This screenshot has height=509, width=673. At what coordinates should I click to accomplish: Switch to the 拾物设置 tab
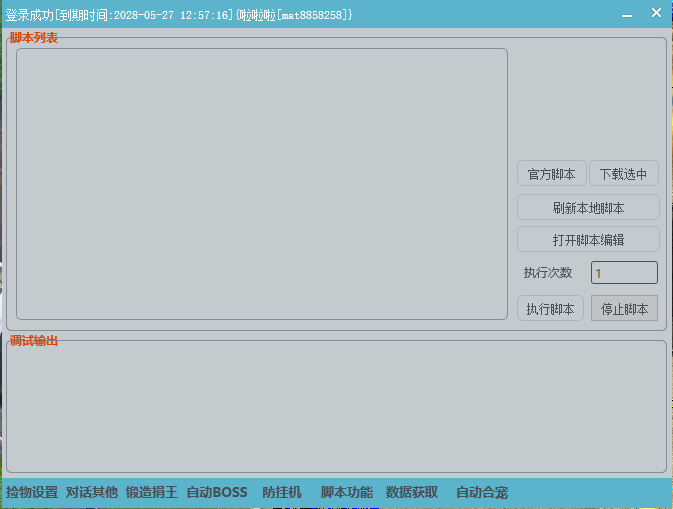(32, 492)
